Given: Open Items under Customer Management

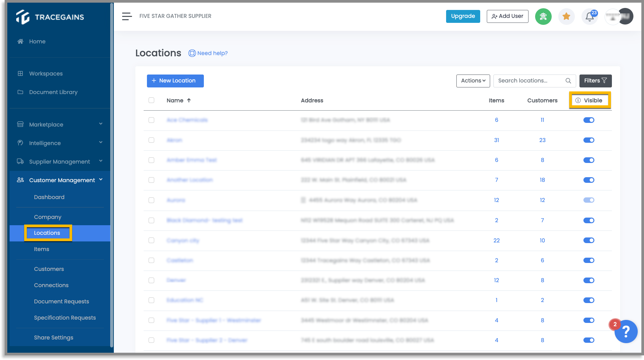Looking at the screenshot, I should pyautogui.click(x=41, y=249).
